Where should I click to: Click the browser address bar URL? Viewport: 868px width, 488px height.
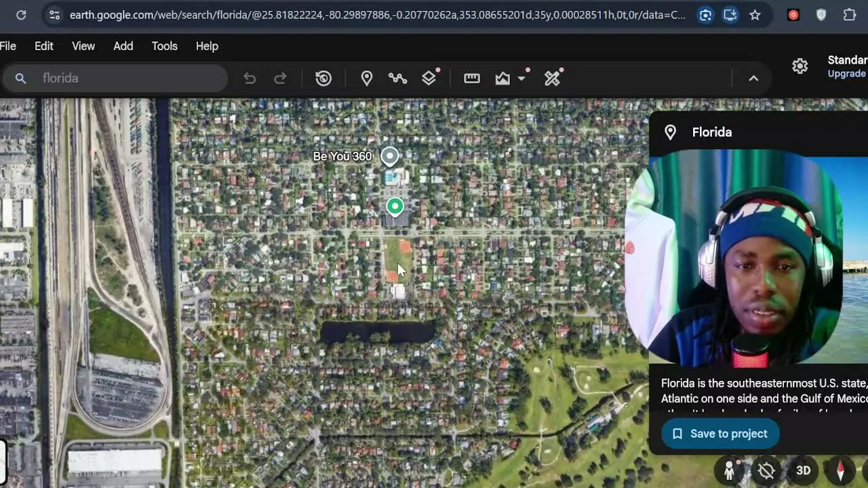point(377,15)
